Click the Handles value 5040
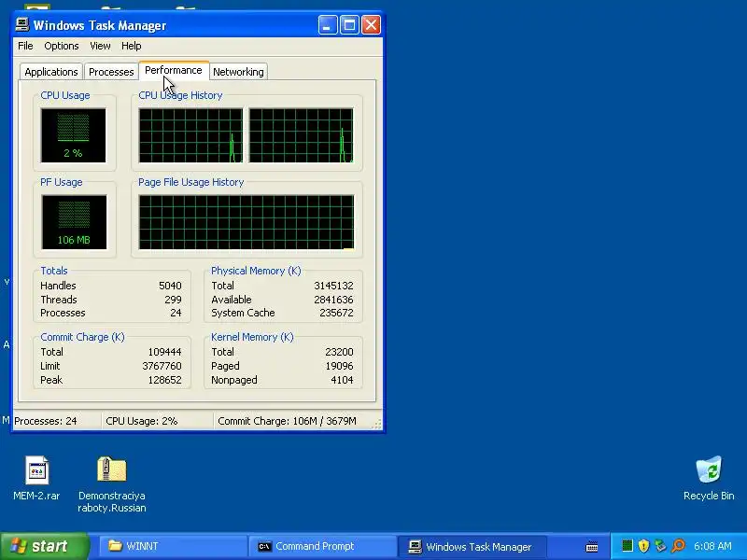 tap(170, 286)
